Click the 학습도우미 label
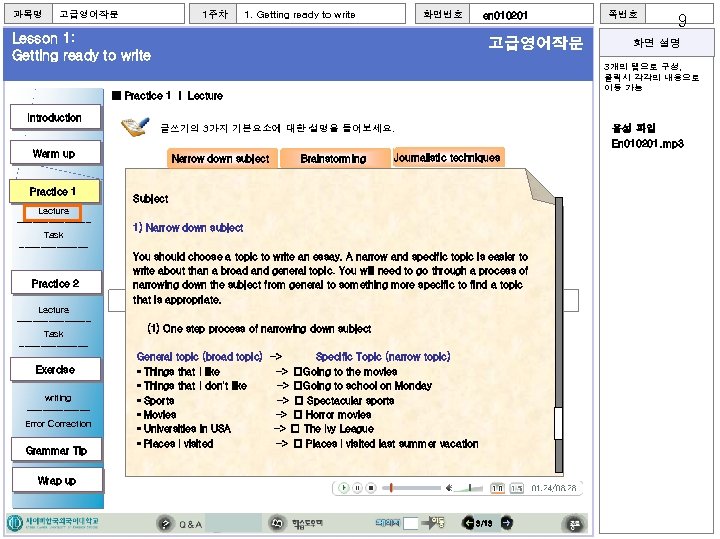 coord(307,523)
